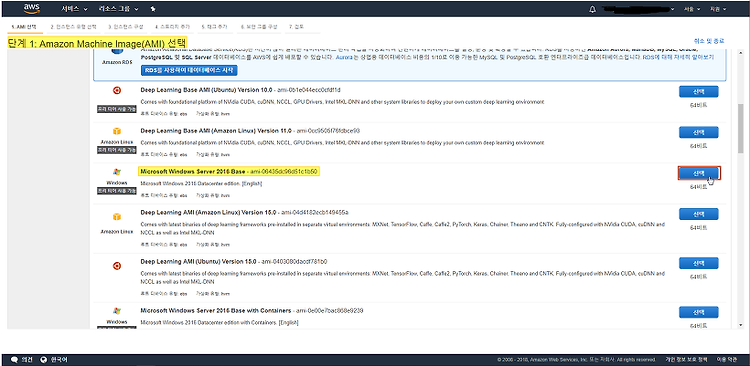Select Microsoft Windows Server 2016 Base AMI

tap(699, 173)
